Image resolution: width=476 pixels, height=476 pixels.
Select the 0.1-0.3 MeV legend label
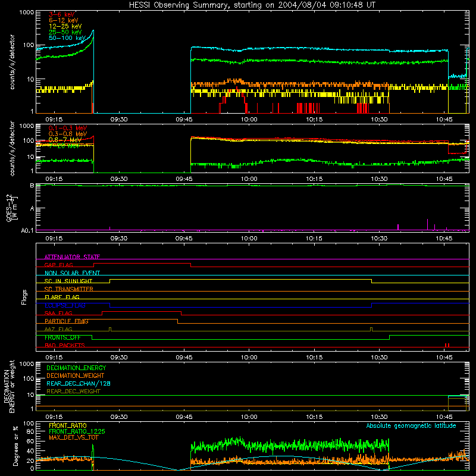click(x=68, y=128)
